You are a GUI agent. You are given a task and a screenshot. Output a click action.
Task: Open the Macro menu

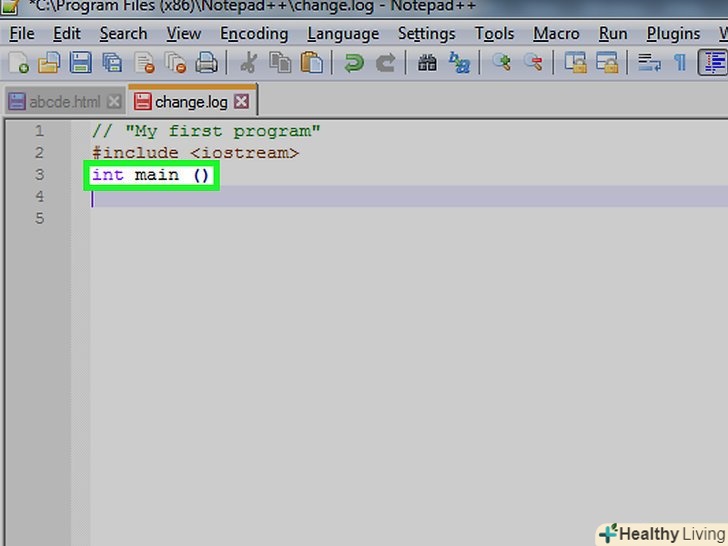(x=556, y=34)
